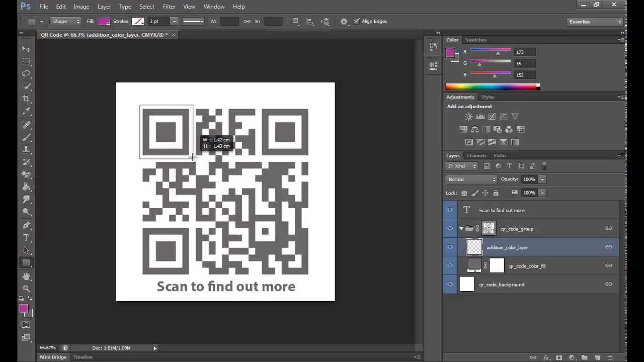The height and width of the screenshot is (362, 644).
Task: Click the Stroke color swatch in options bar
Action: [x=138, y=21]
